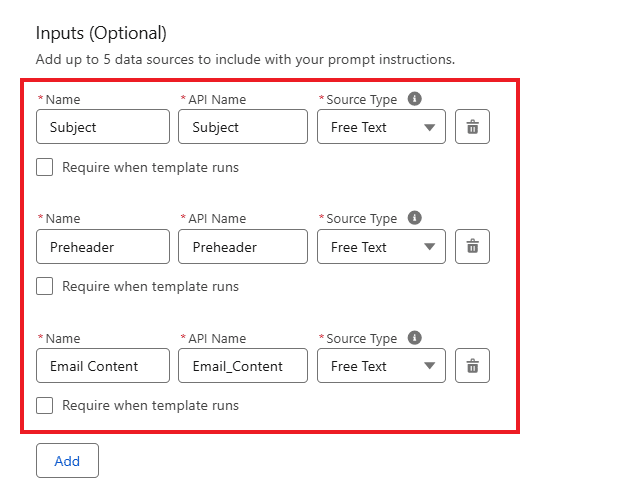Check Require when template runs under Subject
Viewport: 630px width, 503px height.
pyautogui.click(x=45, y=167)
